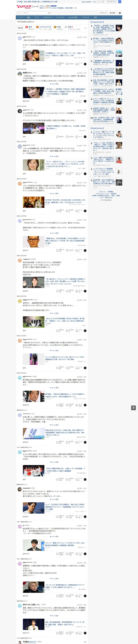Viewport: 138px width, 644px height.
Task: Expand もっと見る on 紫電改のタカ's comment
Action: [55, 84]
